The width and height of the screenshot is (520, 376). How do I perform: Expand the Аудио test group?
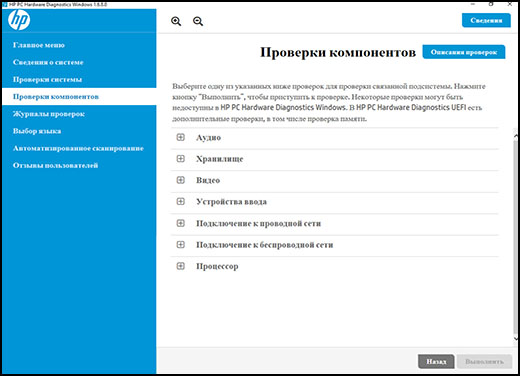[180, 137]
